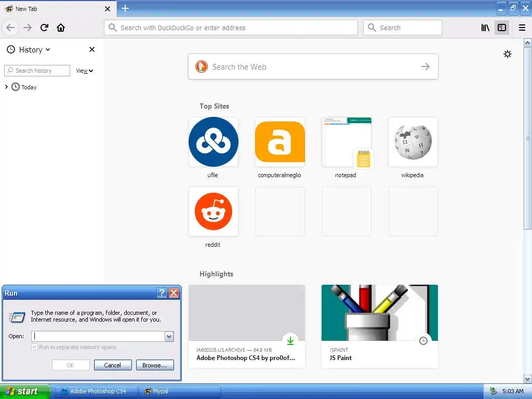
Task: Select the second empty top site tile beside reddit
Action: (x=346, y=211)
